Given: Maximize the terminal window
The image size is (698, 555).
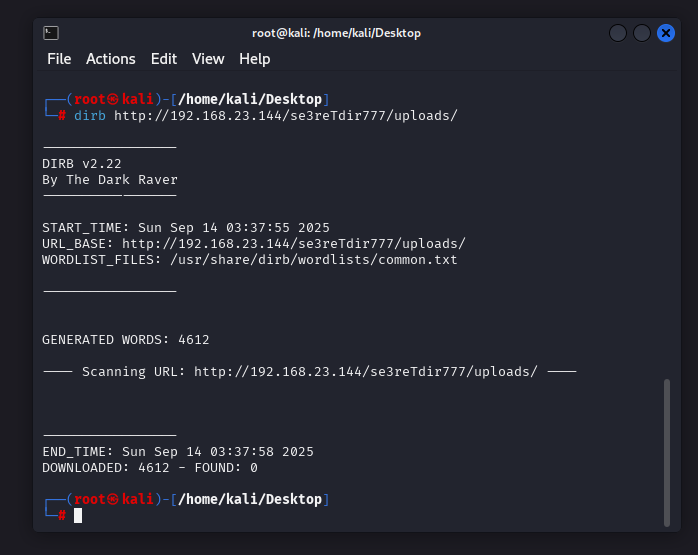Looking at the screenshot, I should [642, 33].
